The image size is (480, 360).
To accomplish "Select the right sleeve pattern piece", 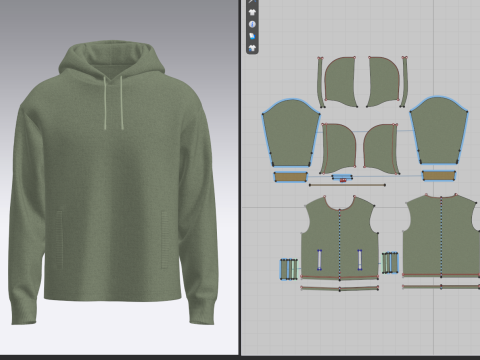I will pyautogui.click(x=439, y=131).
